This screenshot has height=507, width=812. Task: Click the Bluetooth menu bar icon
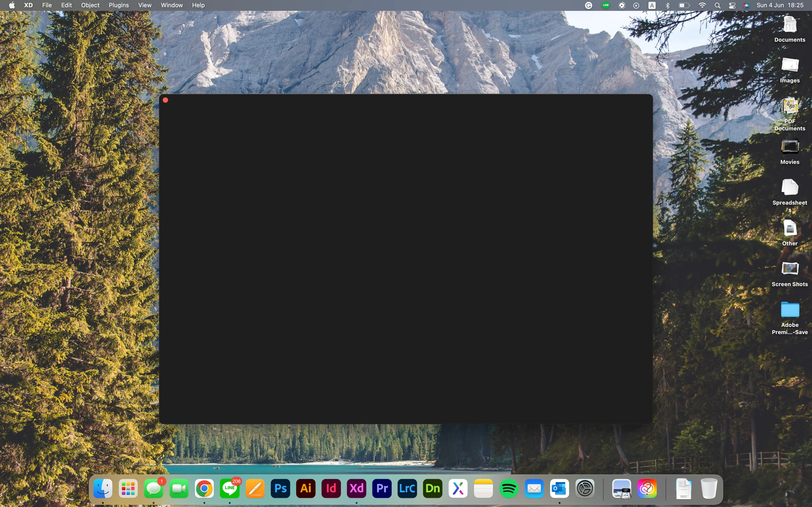(x=668, y=5)
